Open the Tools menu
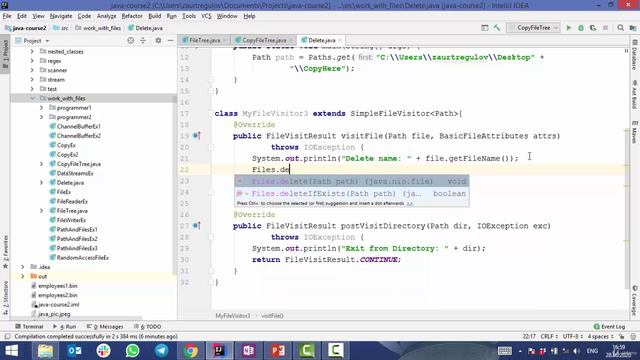The image size is (640, 360). pos(189,16)
